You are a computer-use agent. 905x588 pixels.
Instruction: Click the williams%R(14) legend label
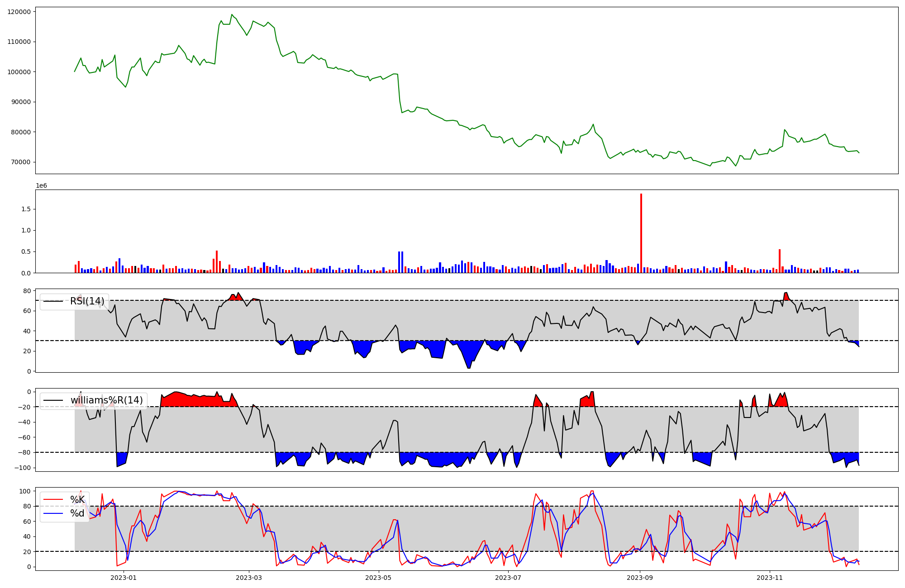106,400
